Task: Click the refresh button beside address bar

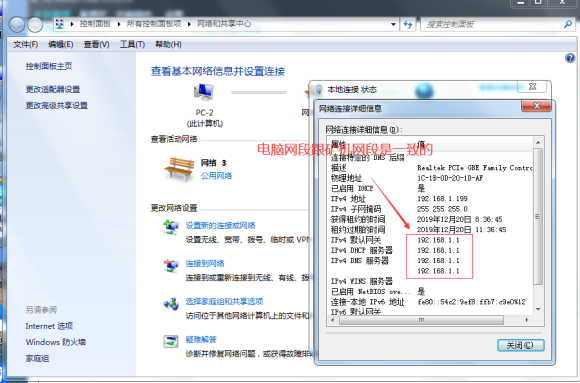Action: tap(408, 24)
